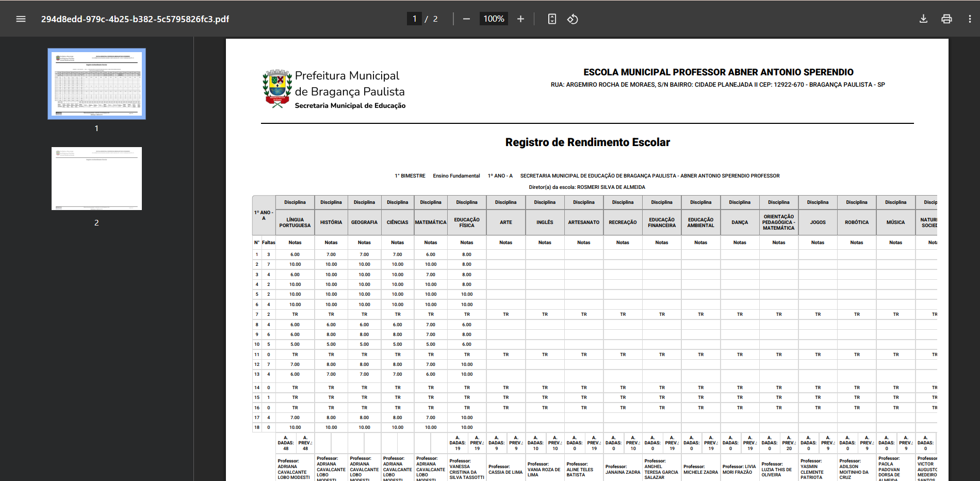
Task: Edit the 100% zoom level field
Action: point(494,19)
